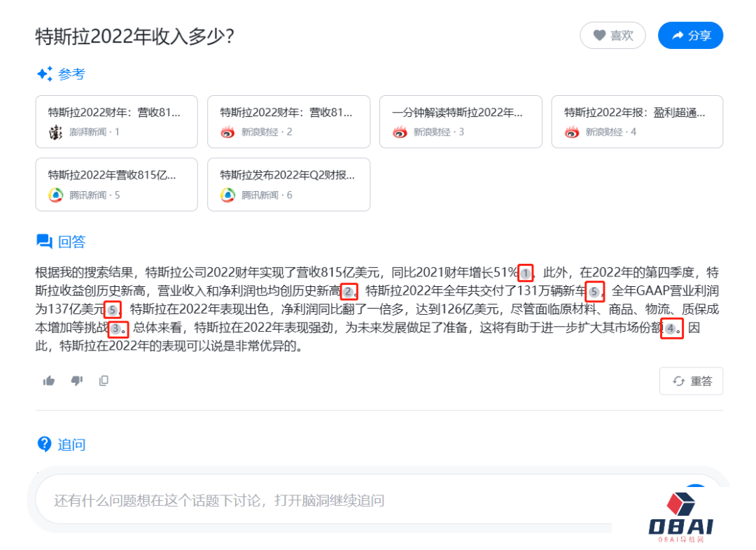Click citation marker 4 after 市场份额
The height and width of the screenshot is (550, 756).
[x=671, y=328]
